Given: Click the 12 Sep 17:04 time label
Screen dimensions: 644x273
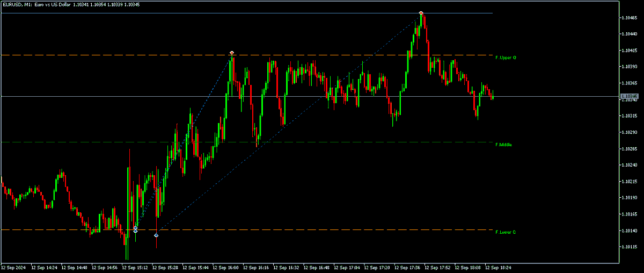Looking at the screenshot, I should pyautogui.click(x=348, y=267).
